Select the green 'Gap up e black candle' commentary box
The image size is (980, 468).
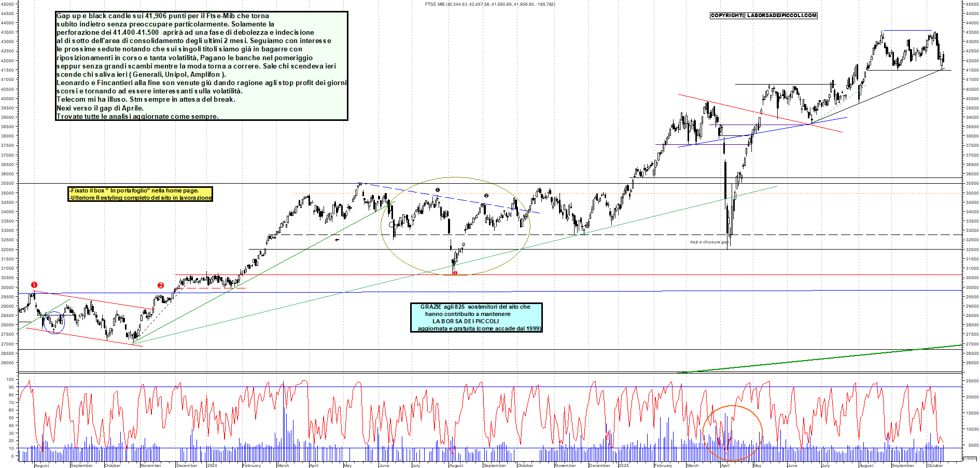pyautogui.click(x=201, y=66)
